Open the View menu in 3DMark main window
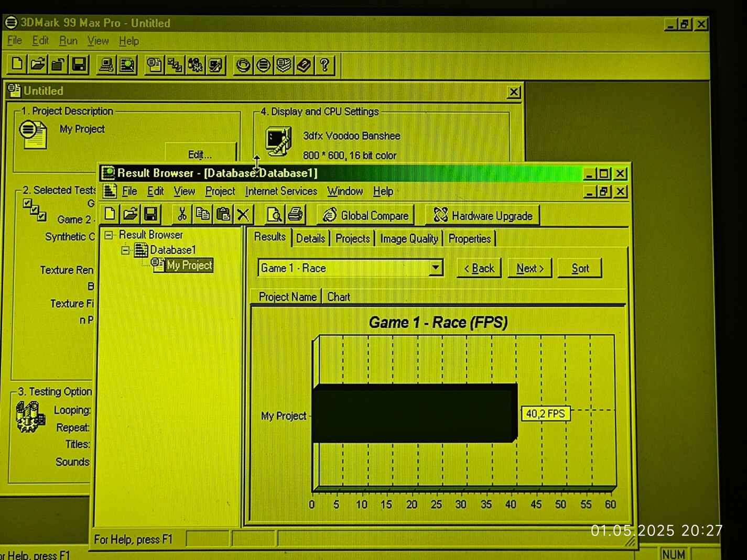The height and width of the screenshot is (560, 747). point(98,40)
